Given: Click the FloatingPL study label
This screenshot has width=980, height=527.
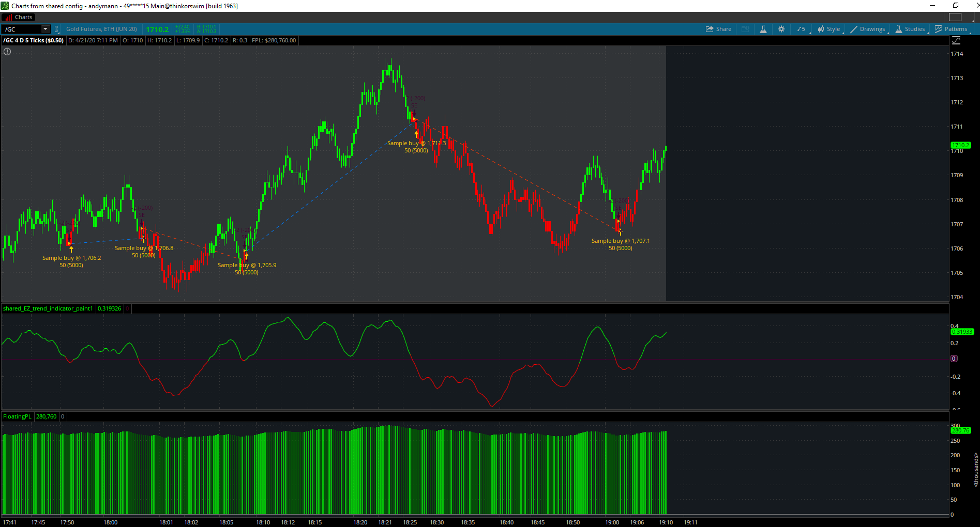Looking at the screenshot, I should point(17,416).
